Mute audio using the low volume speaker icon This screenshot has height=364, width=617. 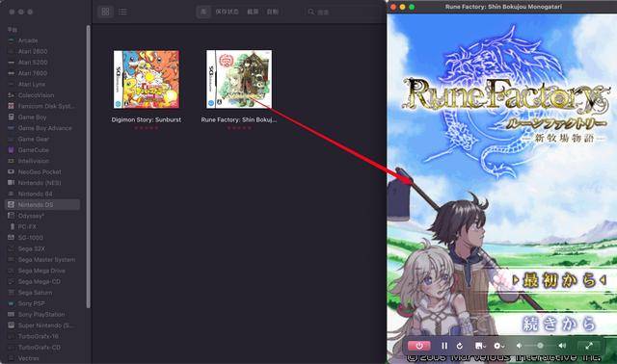(x=519, y=346)
